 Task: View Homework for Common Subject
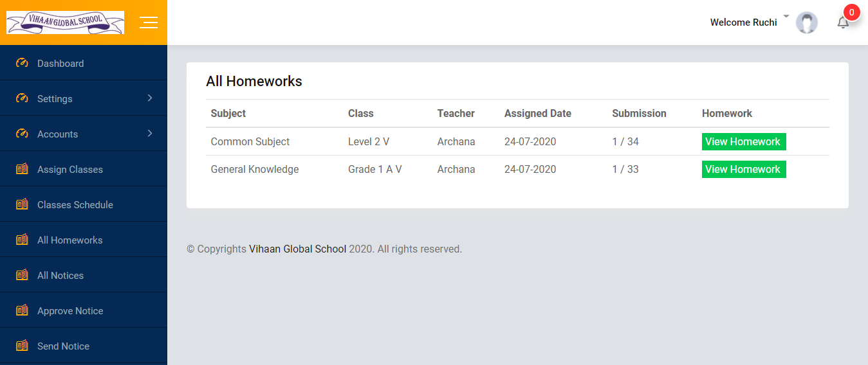(744, 142)
